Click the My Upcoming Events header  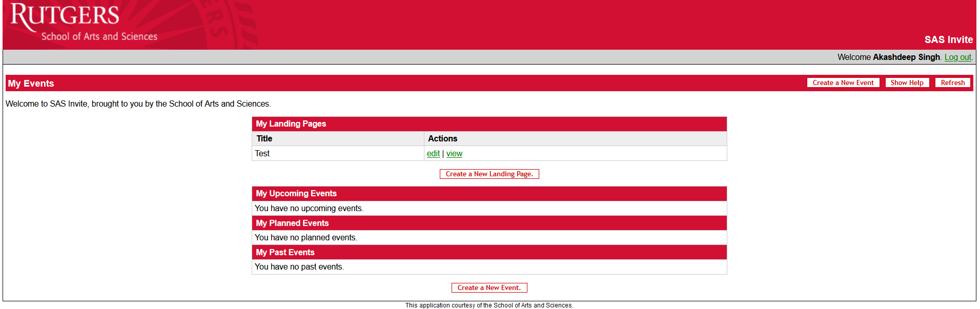(x=489, y=194)
